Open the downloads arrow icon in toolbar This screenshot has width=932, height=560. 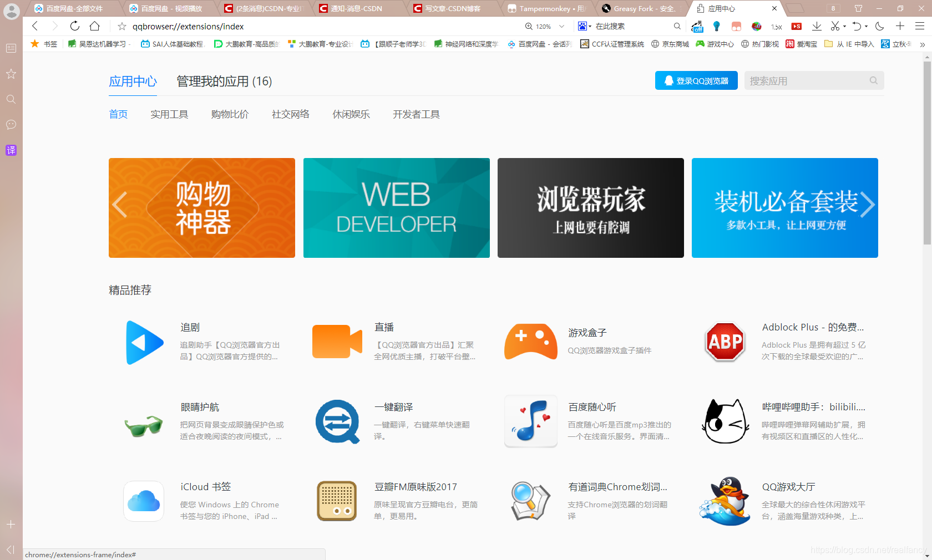point(817,26)
